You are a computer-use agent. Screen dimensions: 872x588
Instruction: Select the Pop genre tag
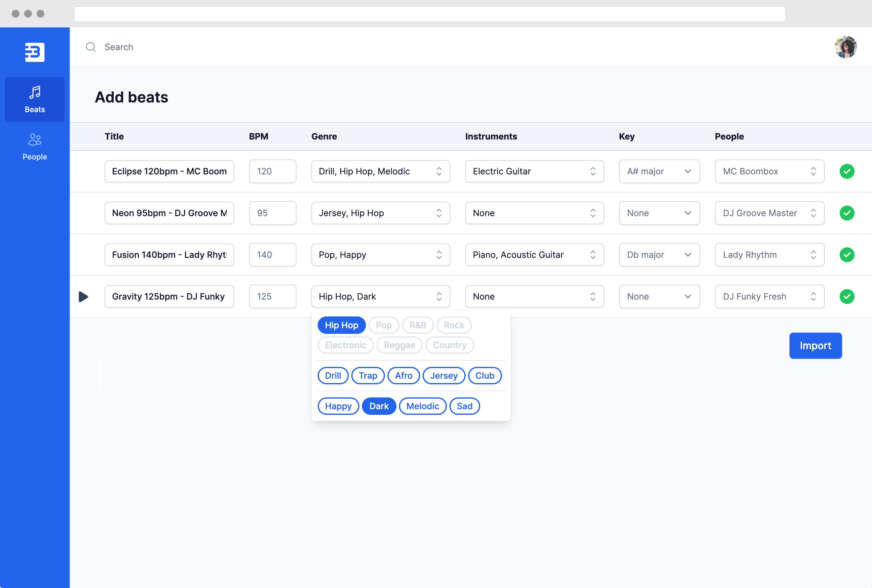coord(384,325)
